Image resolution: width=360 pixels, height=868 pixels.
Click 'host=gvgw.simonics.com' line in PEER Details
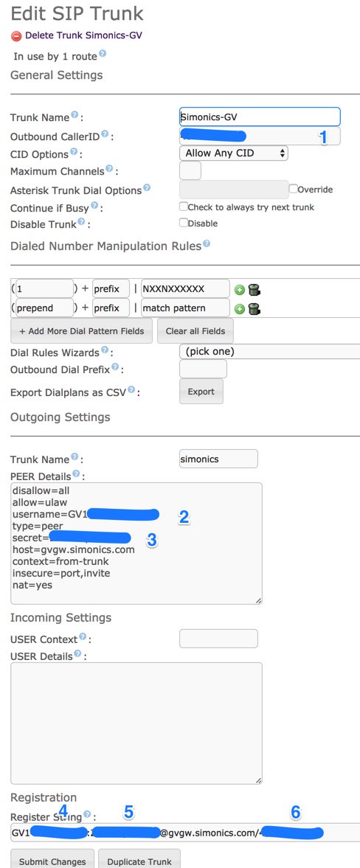pyautogui.click(x=74, y=549)
